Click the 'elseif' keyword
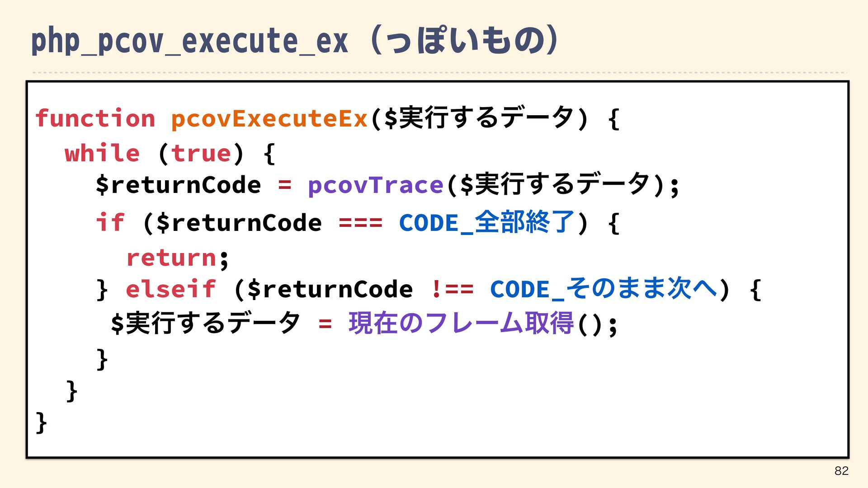The image size is (868, 488). [171, 289]
